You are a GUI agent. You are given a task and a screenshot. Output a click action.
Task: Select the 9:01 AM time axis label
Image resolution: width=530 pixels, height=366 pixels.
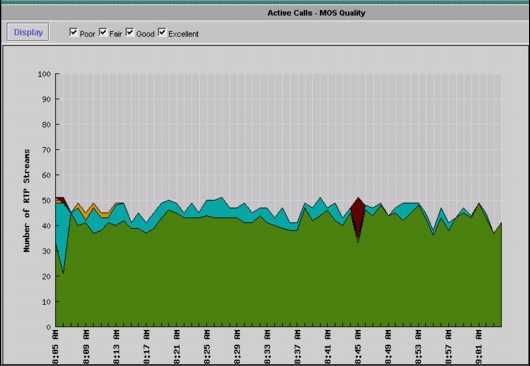point(479,348)
